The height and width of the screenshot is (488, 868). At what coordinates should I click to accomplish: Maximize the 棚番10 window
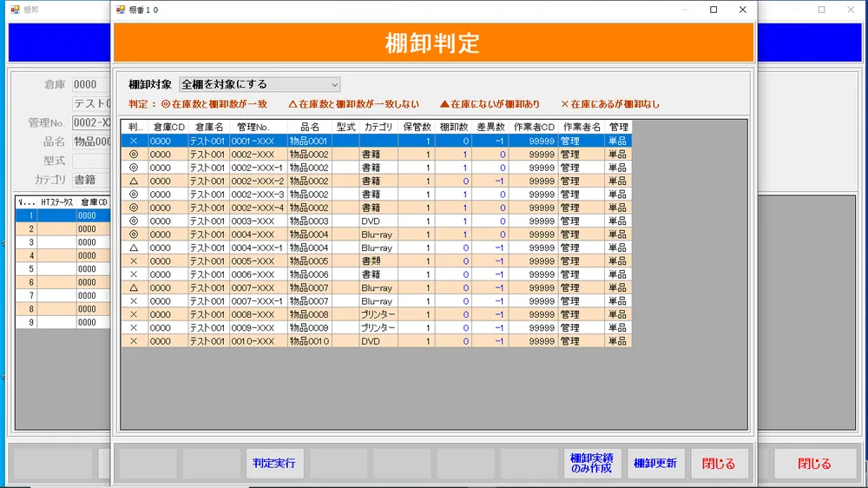(713, 10)
